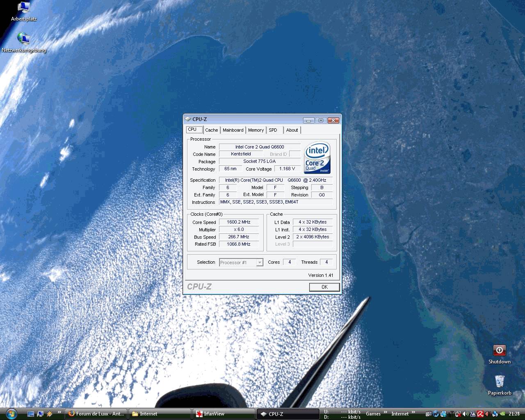Click the Specification field with Q6600 @ 2.40GHz
The image size is (525, 420).
pyautogui.click(x=276, y=180)
